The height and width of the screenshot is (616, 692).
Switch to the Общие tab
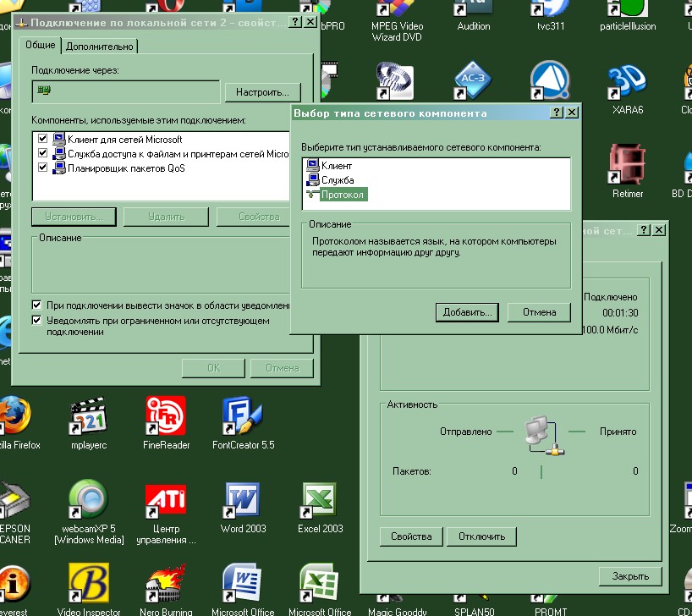(40, 45)
